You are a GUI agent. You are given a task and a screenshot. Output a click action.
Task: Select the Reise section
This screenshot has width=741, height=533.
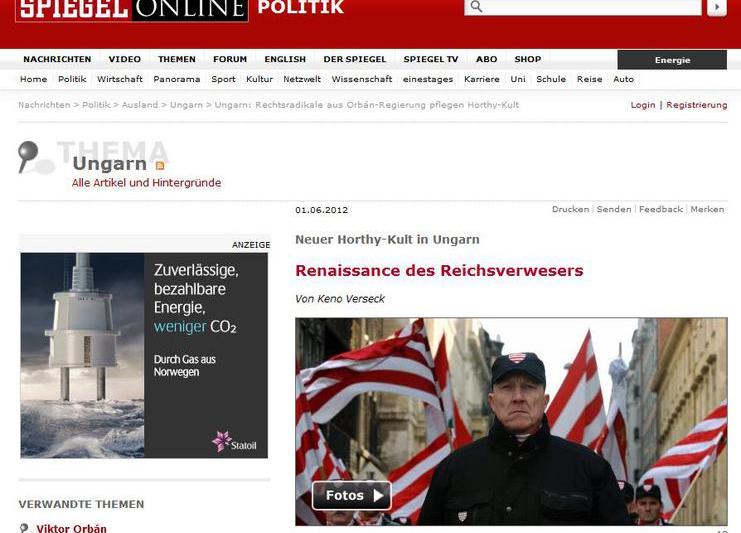[589, 79]
